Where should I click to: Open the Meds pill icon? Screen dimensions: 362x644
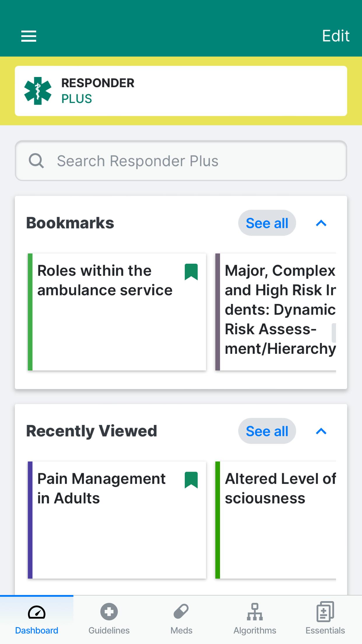pyautogui.click(x=181, y=611)
